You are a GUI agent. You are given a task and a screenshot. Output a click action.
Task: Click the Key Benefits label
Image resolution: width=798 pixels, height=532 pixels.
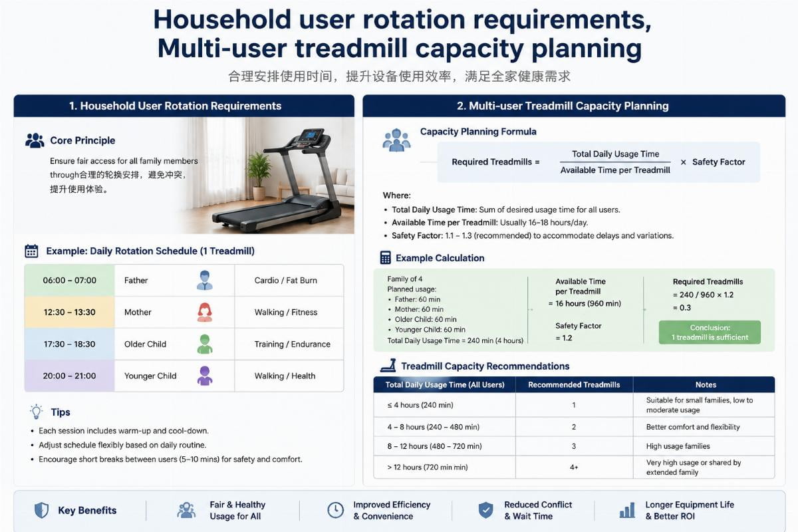tap(87, 511)
